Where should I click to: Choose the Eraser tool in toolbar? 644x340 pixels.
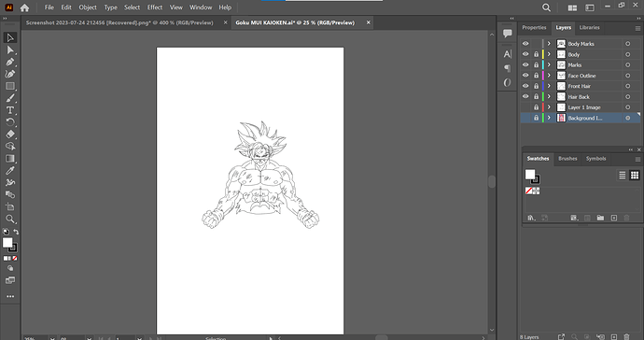pyautogui.click(x=10, y=134)
